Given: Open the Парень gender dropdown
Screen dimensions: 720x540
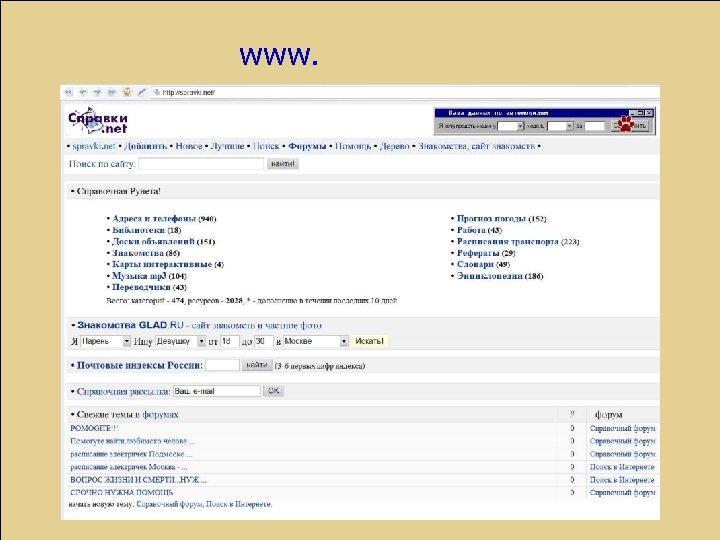Looking at the screenshot, I should [x=106, y=341].
